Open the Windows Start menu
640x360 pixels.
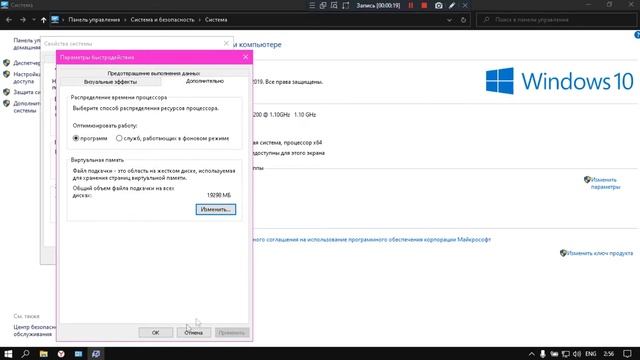point(8,353)
